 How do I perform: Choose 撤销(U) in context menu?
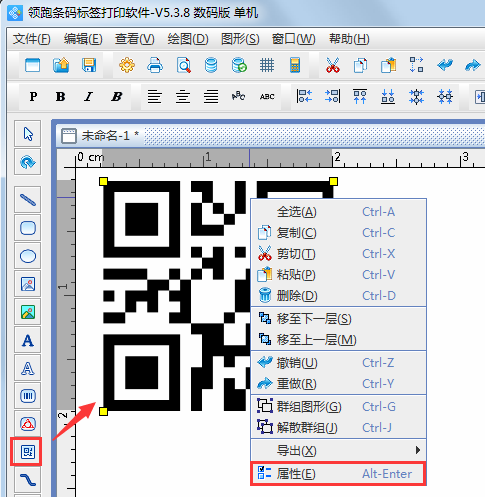point(338,363)
